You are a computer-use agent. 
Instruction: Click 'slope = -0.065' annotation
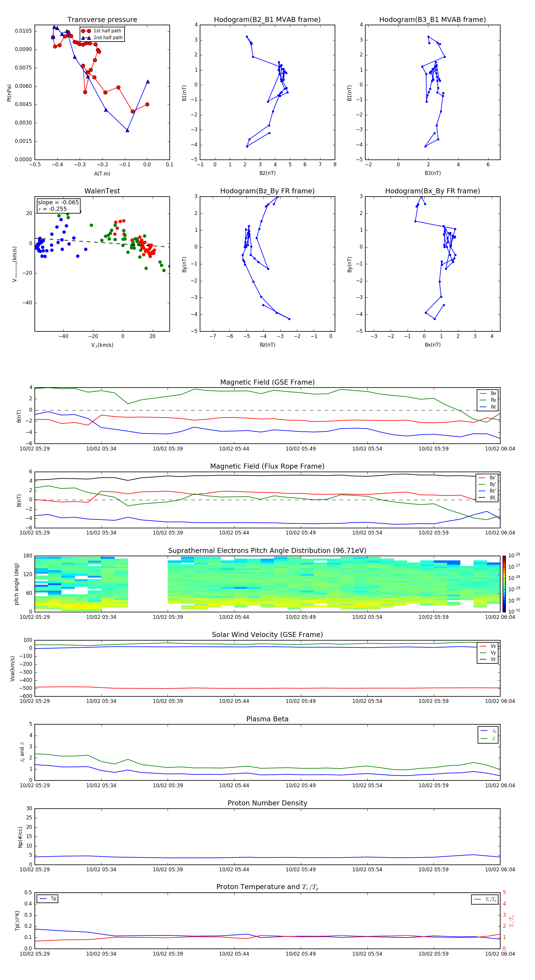58,203
